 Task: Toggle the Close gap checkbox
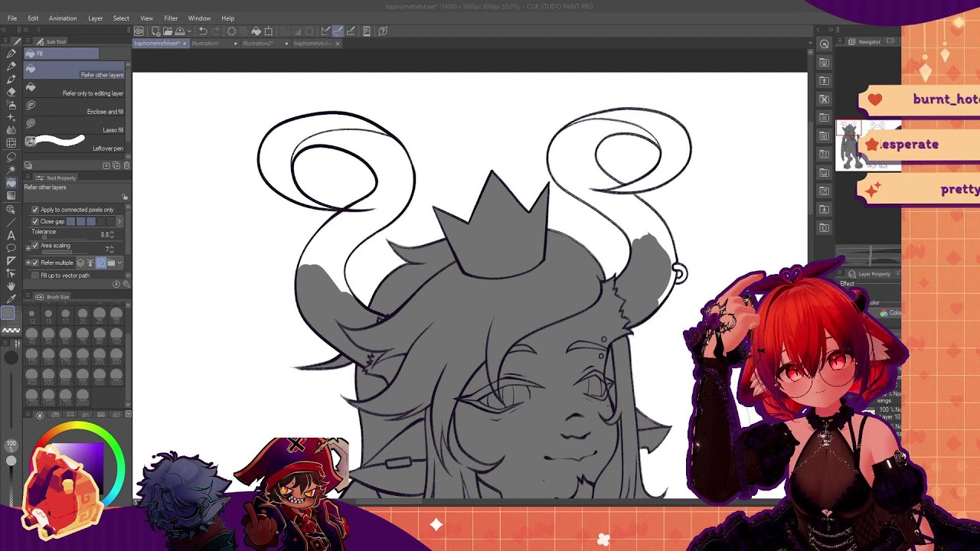click(34, 221)
